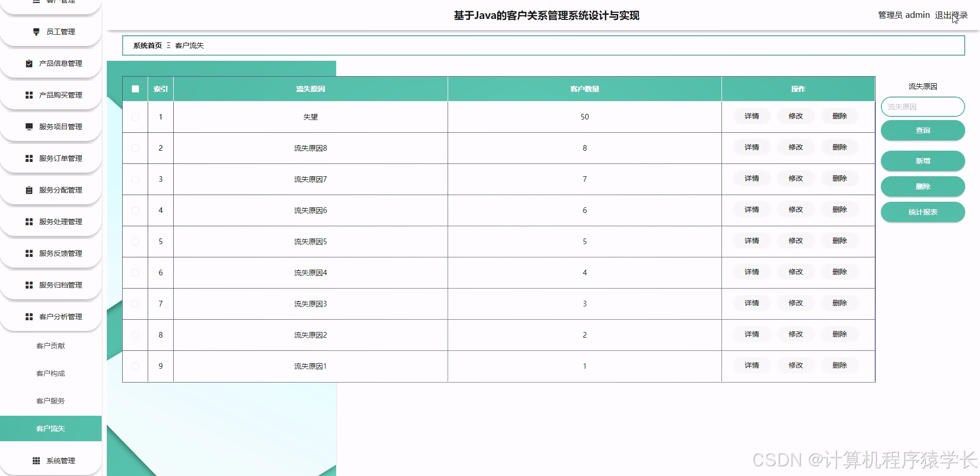Select the checkbox beside 流失原因5
980x476 pixels.
pos(135,241)
